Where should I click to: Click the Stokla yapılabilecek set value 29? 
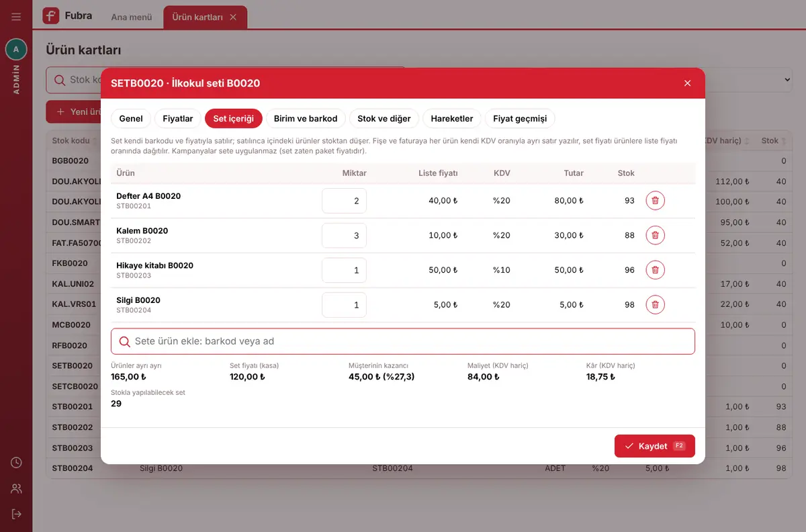click(116, 404)
